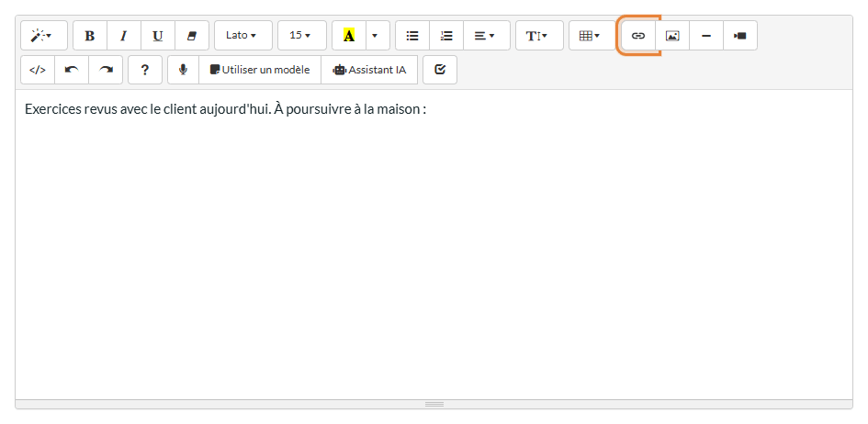Image resolution: width=868 pixels, height=424 pixels.
Task: Click the insert video icon
Action: click(x=740, y=36)
